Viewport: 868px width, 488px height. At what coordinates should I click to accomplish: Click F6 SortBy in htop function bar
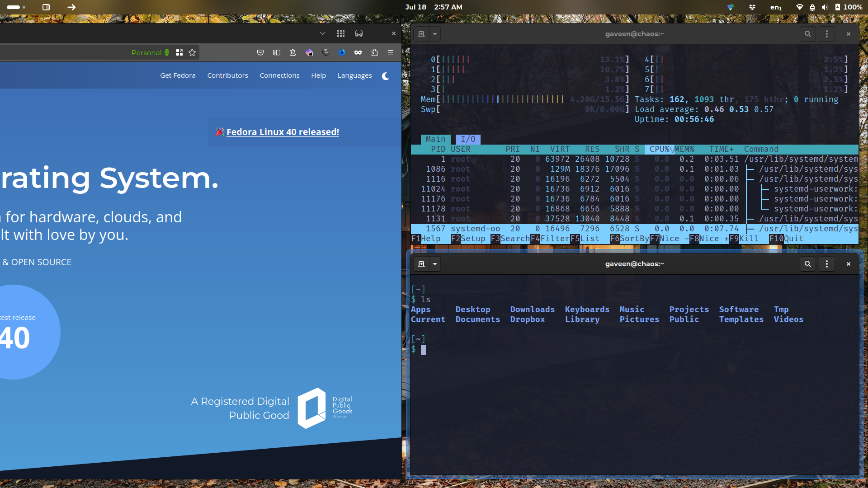click(630, 239)
